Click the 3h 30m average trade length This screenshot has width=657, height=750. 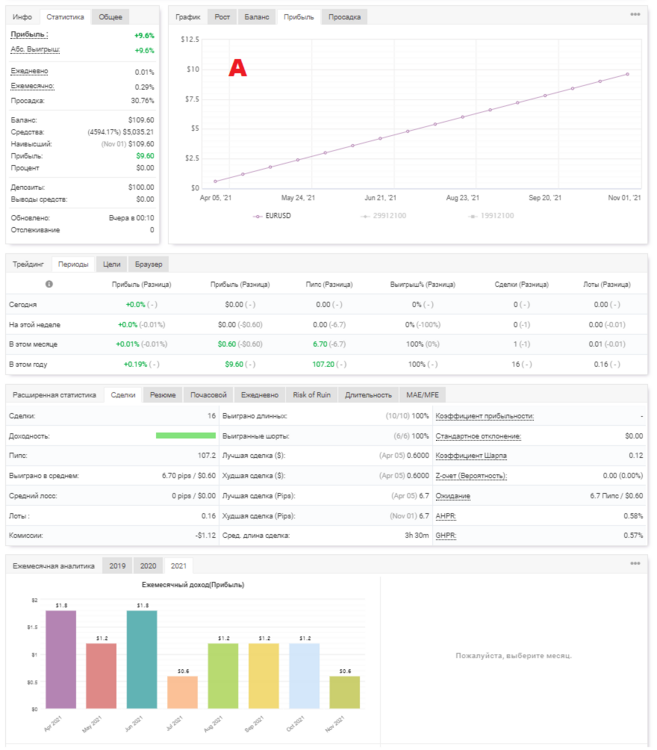[x=417, y=535]
